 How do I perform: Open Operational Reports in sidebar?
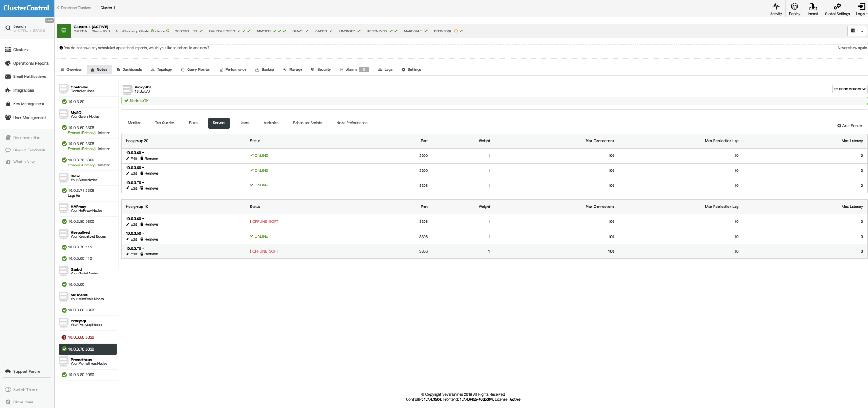pos(27,63)
